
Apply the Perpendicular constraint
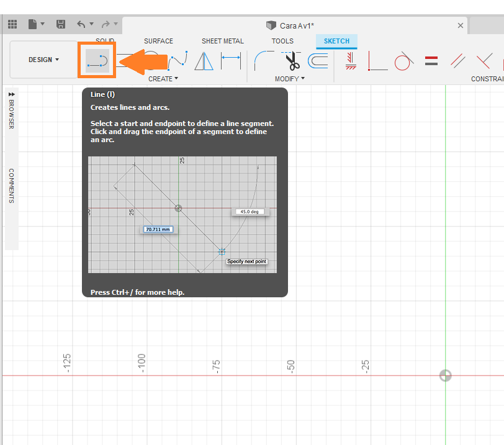coord(484,61)
